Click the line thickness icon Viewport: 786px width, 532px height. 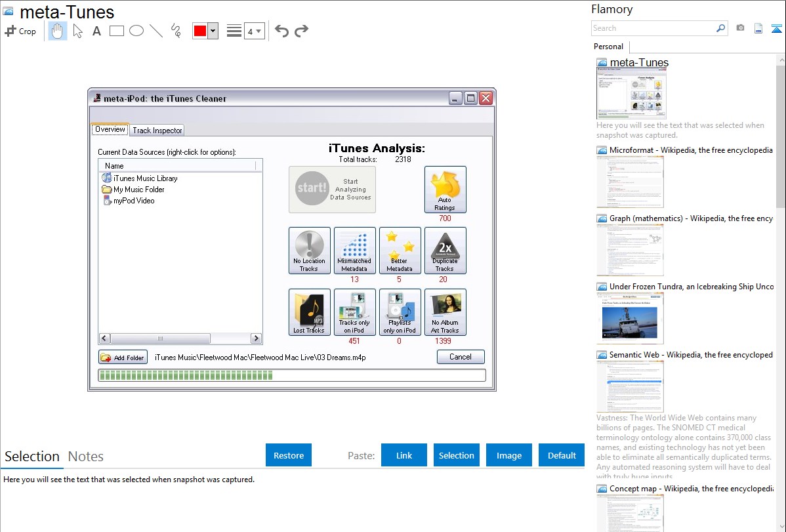pos(234,31)
